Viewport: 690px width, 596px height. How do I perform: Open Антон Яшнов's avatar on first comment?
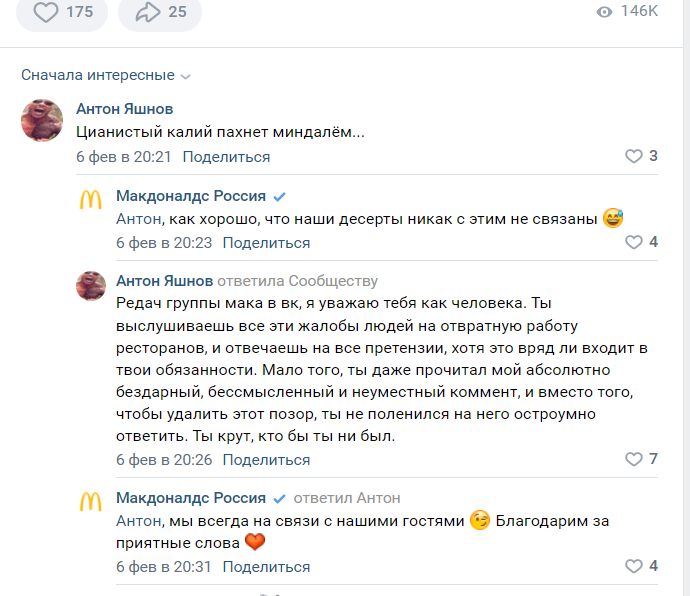(42, 120)
